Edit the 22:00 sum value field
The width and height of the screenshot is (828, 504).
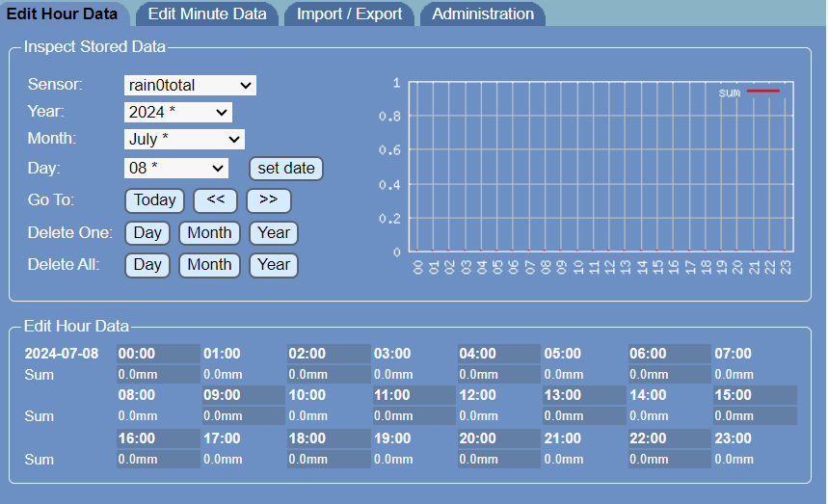click(x=670, y=459)
